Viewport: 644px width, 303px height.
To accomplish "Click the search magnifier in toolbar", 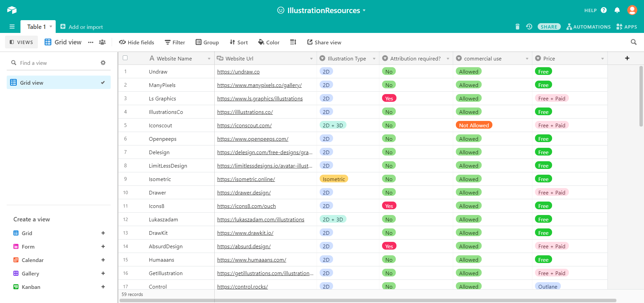I will (x=634, y=42).
